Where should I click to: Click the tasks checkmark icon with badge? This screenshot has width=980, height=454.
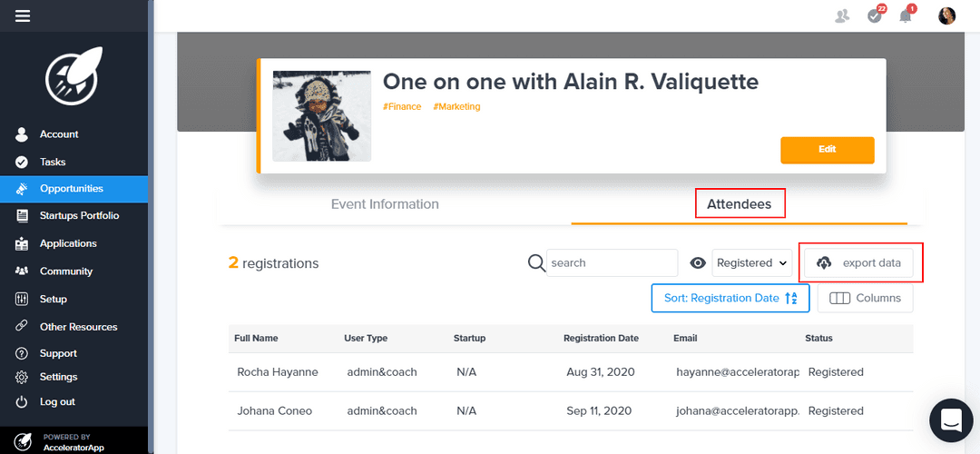(x=875, y=15)
